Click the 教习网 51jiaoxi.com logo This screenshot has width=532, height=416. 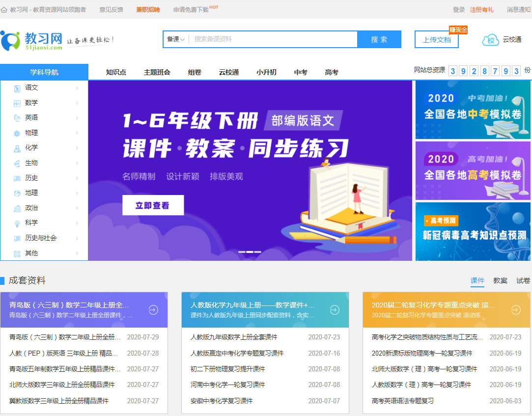pyautogui.click(x=31, y=41)
